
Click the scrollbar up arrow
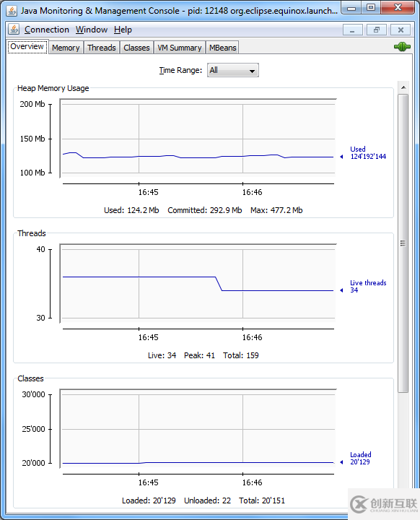[x=403, y=87]
